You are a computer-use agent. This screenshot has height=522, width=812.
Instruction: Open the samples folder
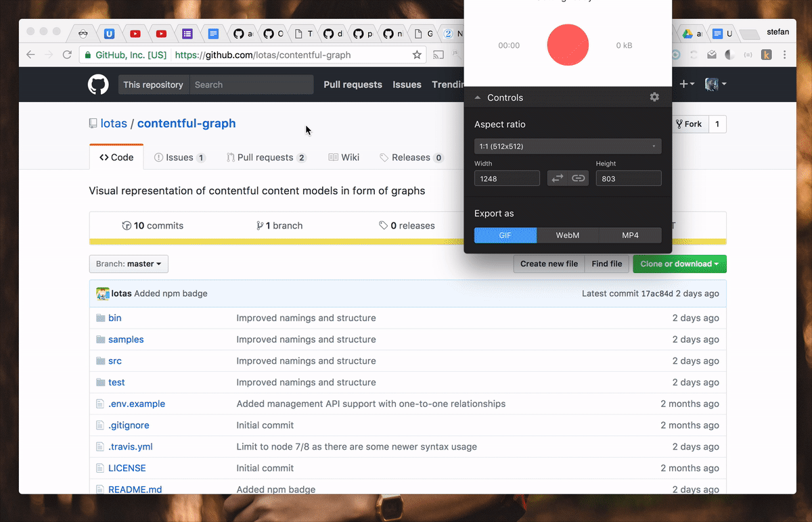tap(126, 339)
